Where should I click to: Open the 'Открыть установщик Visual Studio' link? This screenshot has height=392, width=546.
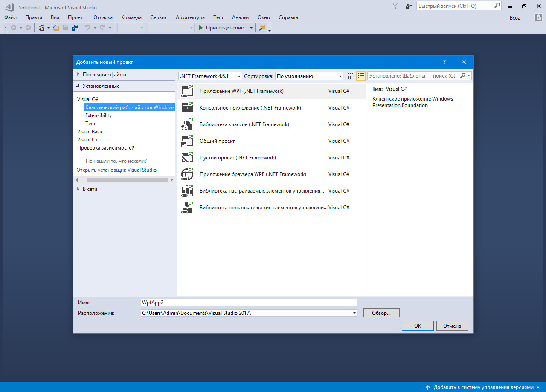pos(116,170)
